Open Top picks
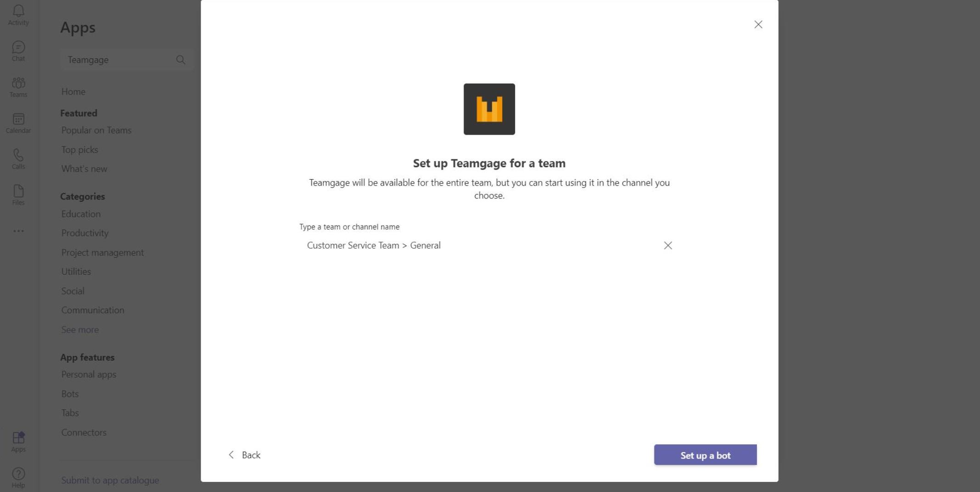Viewport: 980px width, 492px height. tap(80, 149)
